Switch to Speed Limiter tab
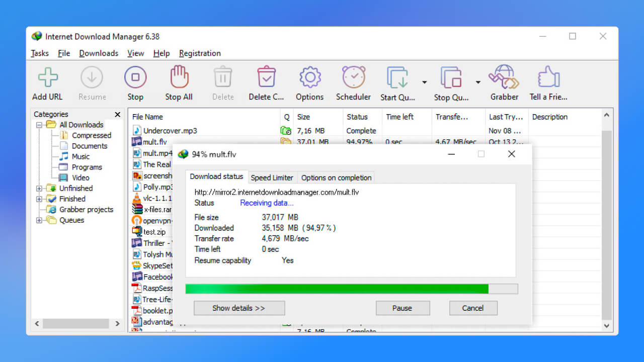 [272, 177]
